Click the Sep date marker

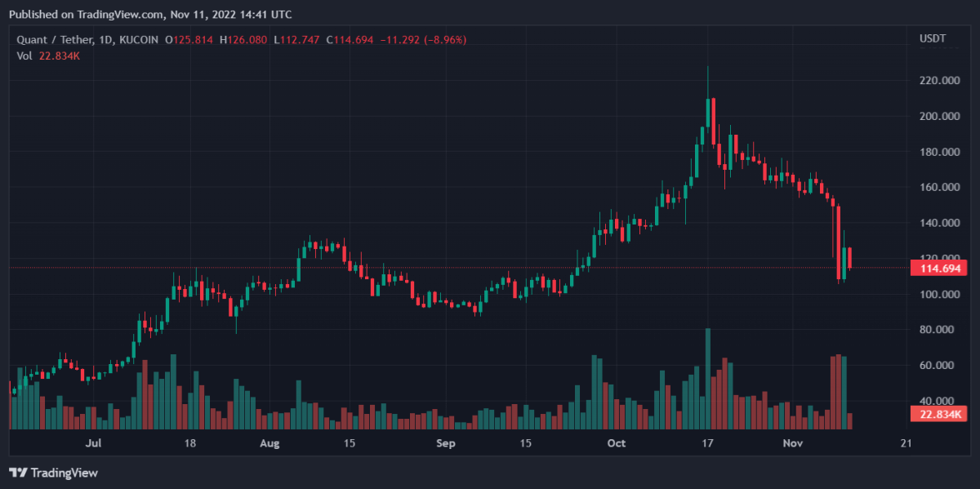pos(445,443)
